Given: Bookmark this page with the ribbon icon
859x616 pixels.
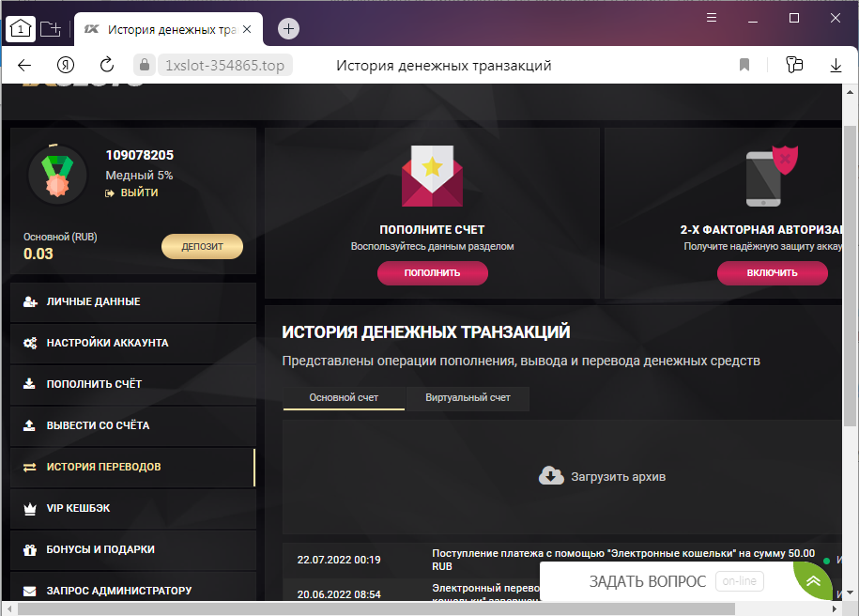Looking at the screenshot, I should click(744, 65).
